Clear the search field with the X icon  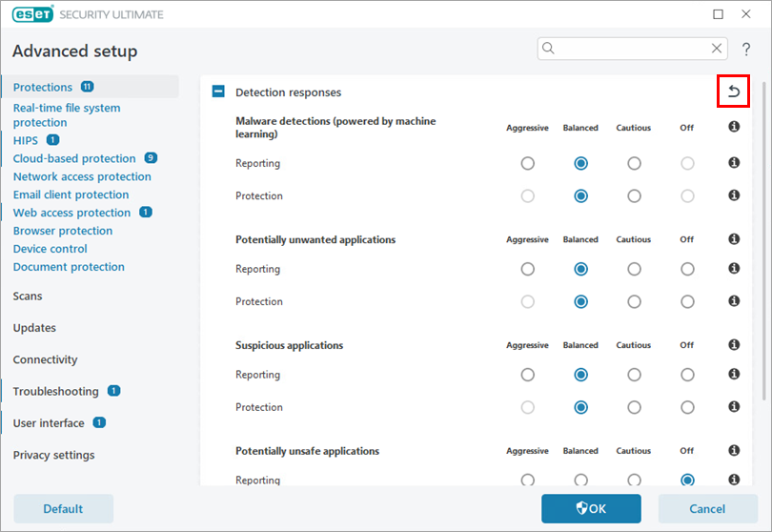[x=717, y=49]
